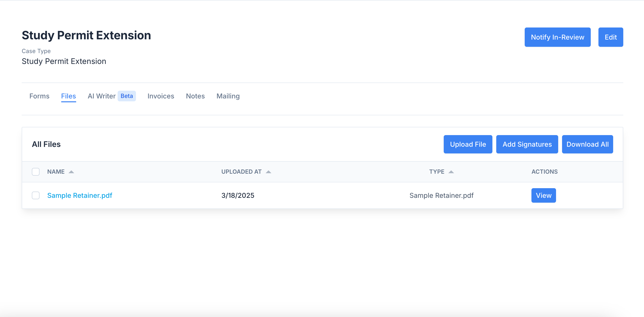644x317 pixels.
Task: Download all files with Download All
Action: [x=588, y=144]
